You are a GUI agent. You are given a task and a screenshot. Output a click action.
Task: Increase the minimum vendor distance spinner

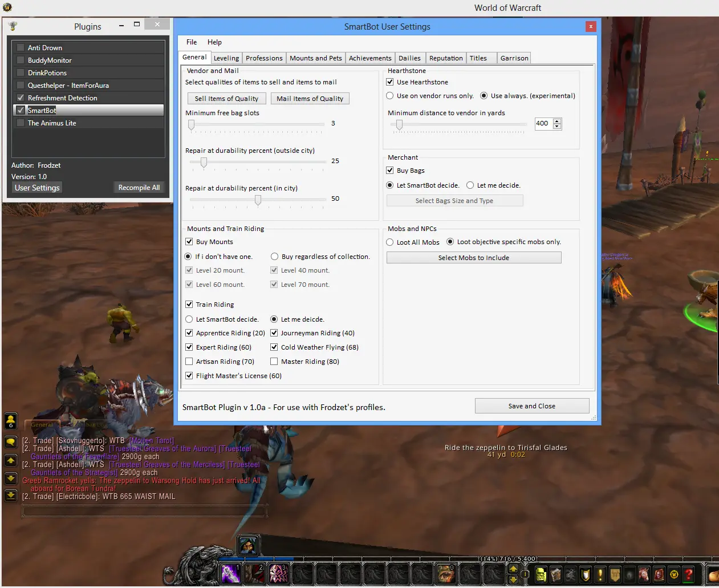(557, 121)
